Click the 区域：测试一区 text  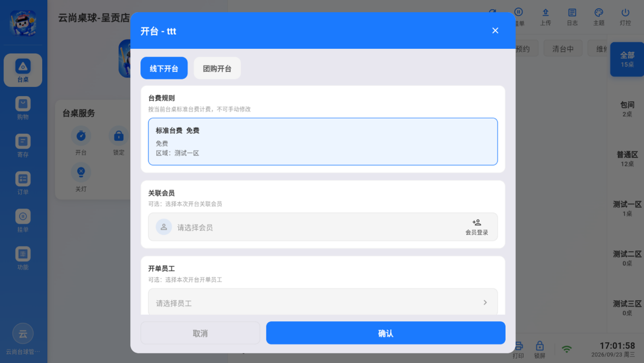pyautogui.click(x=178, y=153)
